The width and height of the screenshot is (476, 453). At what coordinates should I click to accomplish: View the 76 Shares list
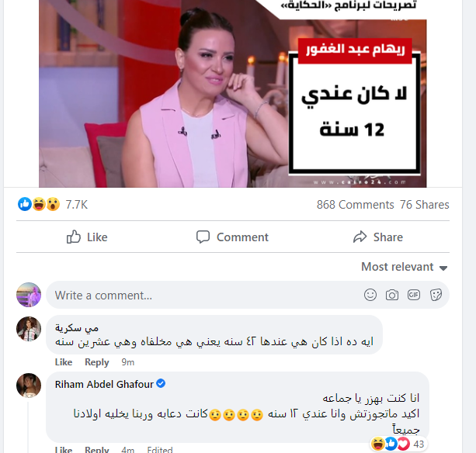click(x=425, y=205)
